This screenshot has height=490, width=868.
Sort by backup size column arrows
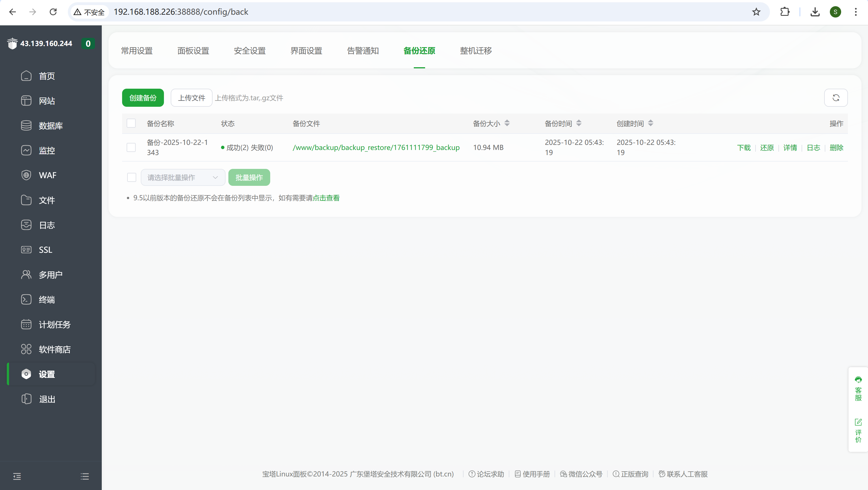pos(507,123)
